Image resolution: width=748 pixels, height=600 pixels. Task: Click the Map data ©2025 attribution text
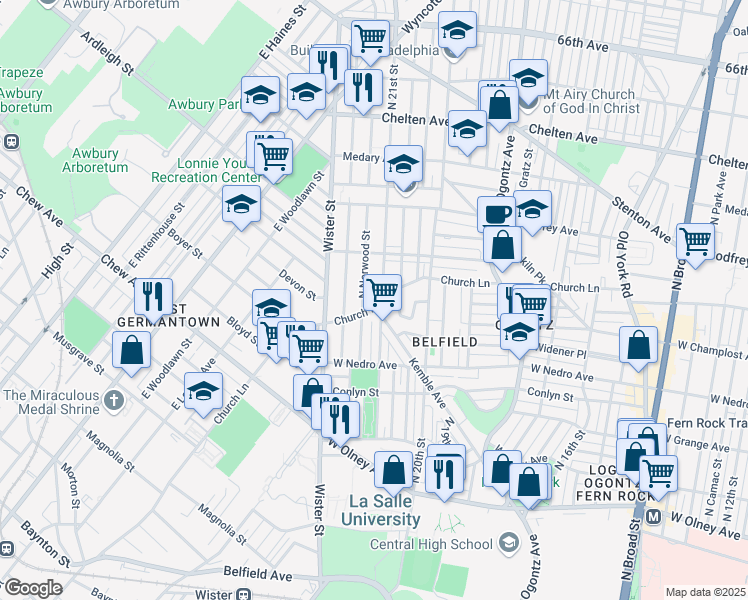(705, 593)
